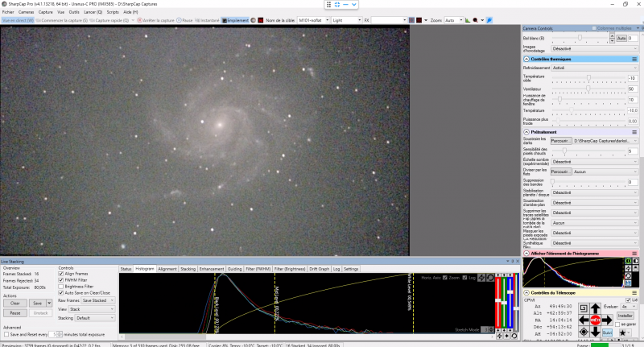
Task: Click the target crosshair goto icon
Action: [x=584, y=332]
